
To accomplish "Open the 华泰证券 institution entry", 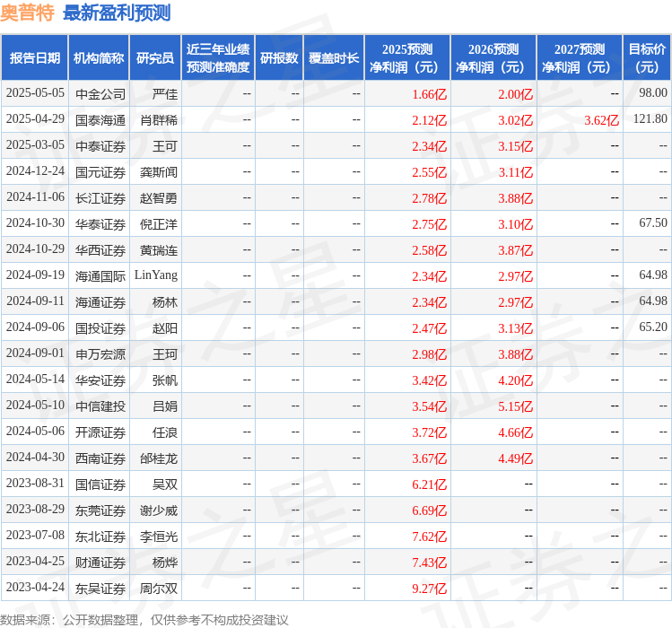I will tap(100, 223).
